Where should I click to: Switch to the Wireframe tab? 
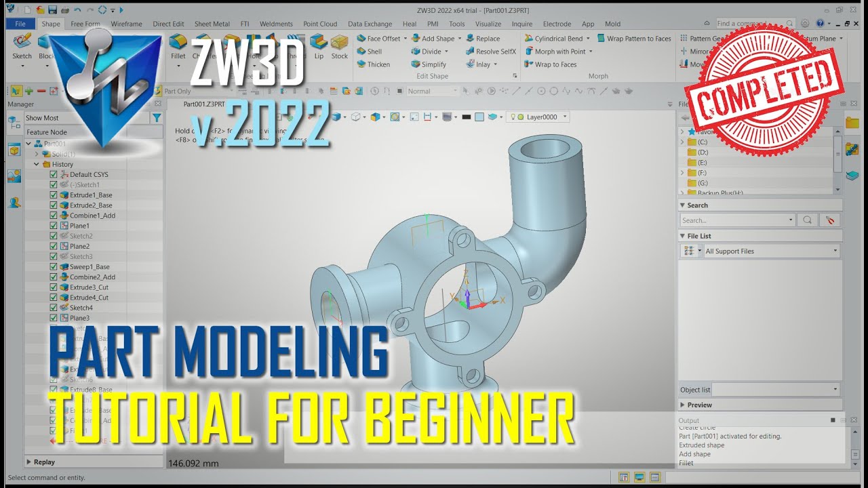[x=126, y=24]
